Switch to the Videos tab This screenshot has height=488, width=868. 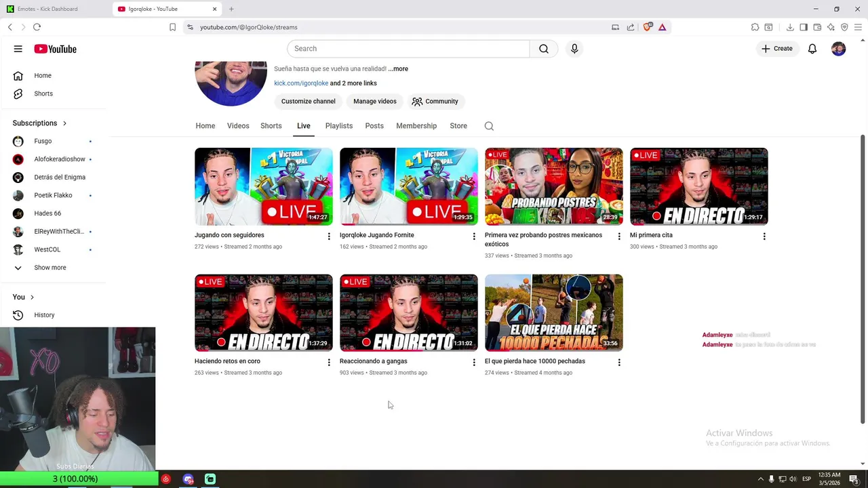(238, 126)
